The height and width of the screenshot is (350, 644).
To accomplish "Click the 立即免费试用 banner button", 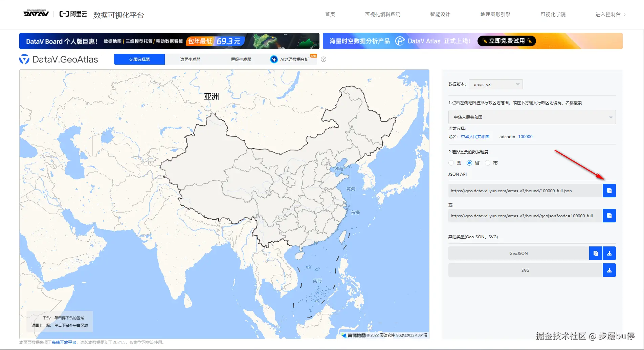I will coord(507,41).
